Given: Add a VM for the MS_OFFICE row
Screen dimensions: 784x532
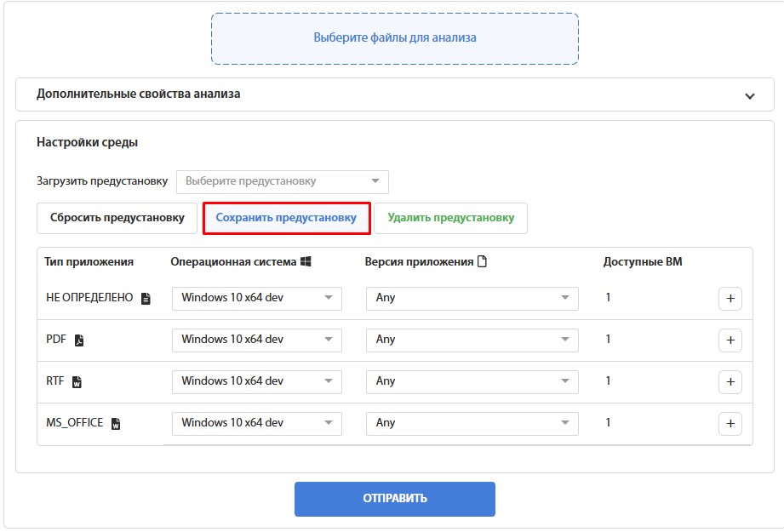Looking at the screenshot, I should pos(730,423).
